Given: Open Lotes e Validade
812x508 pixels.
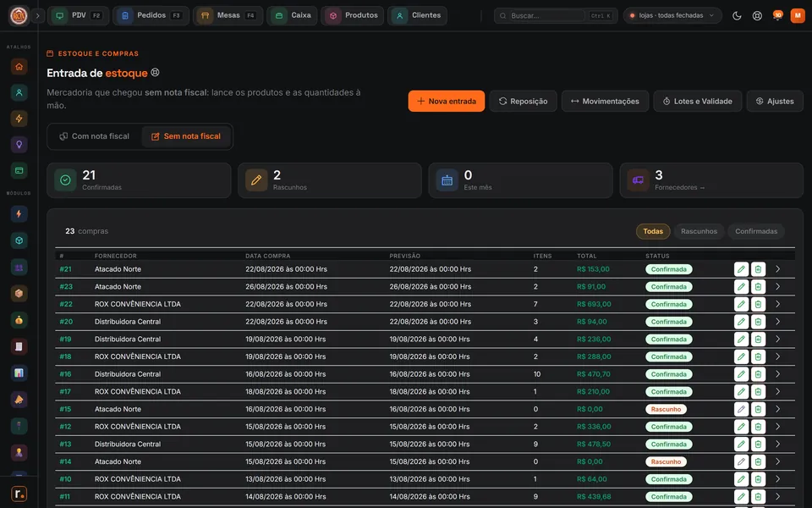Looking at the screenshot, I should (698, 101).
